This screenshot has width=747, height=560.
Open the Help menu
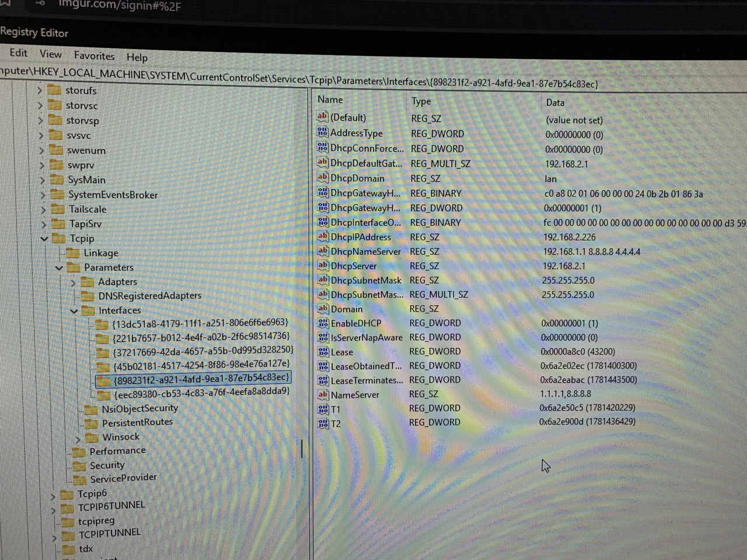pos(137,57)
